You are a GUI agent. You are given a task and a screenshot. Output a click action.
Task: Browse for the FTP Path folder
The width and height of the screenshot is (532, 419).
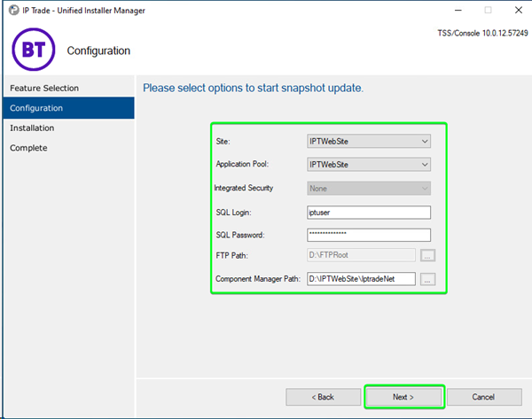(x=427, y=255)
